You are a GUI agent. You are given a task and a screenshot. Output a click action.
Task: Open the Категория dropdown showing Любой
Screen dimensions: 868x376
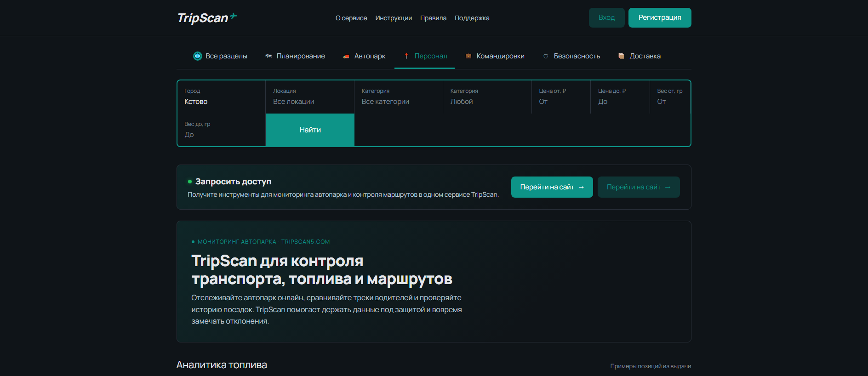(487, 97)
